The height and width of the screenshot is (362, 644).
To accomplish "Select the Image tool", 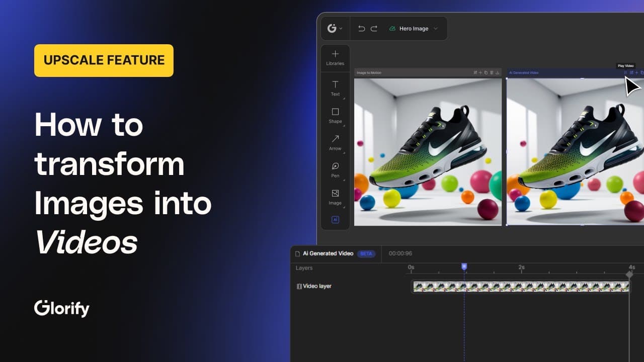I will coord(335,197).
